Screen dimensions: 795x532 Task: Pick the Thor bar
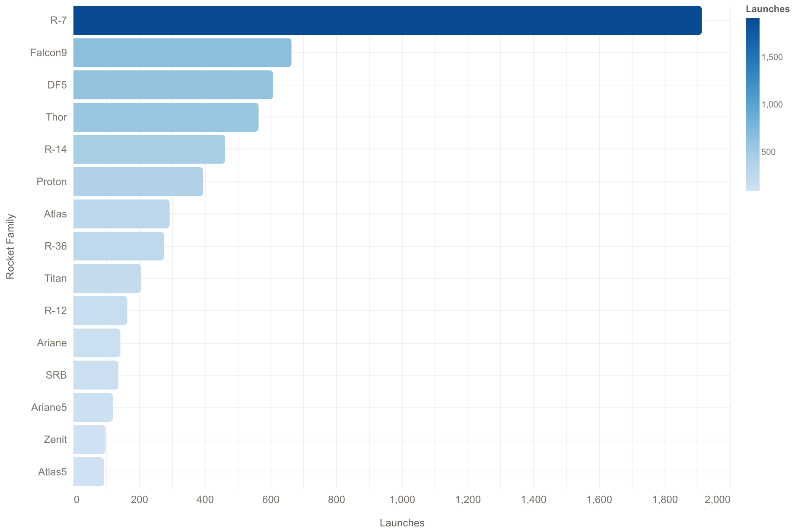click(166, 117)
